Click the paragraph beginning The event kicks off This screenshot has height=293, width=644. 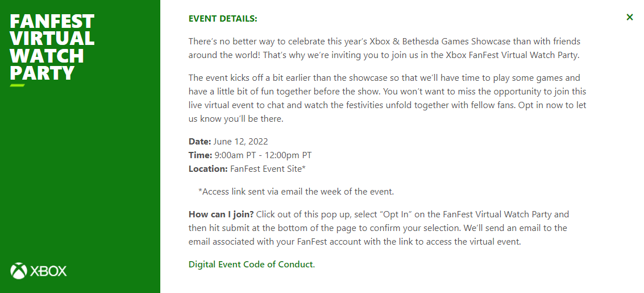(387, 98)
